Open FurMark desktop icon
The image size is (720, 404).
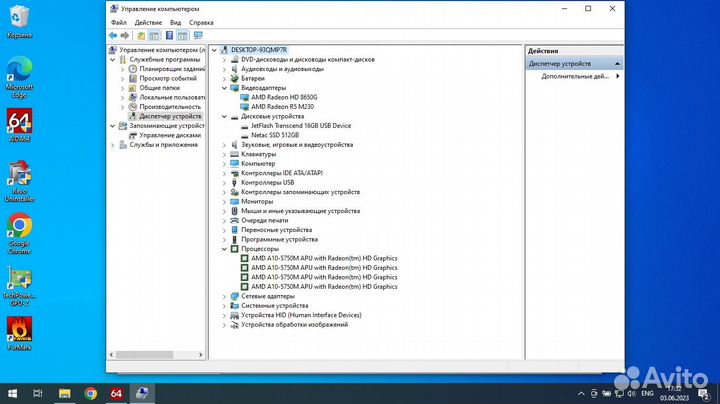pos(19,333)
